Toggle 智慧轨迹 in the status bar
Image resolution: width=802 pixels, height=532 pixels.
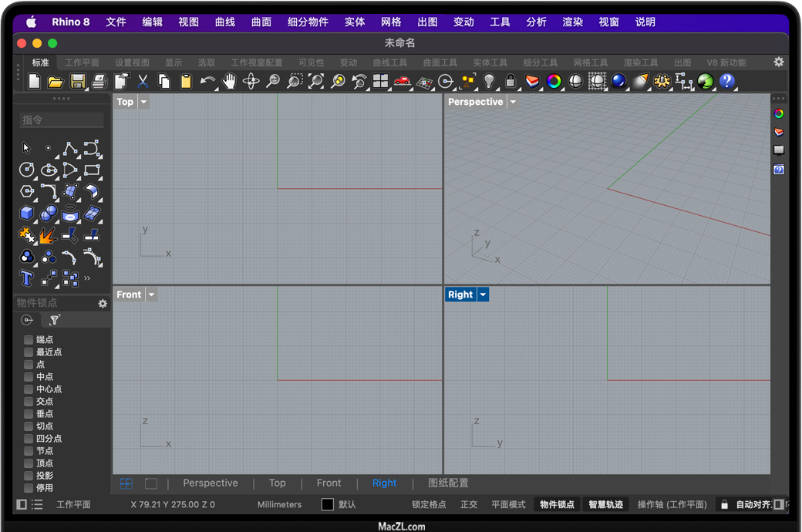[x=605, y=504]
